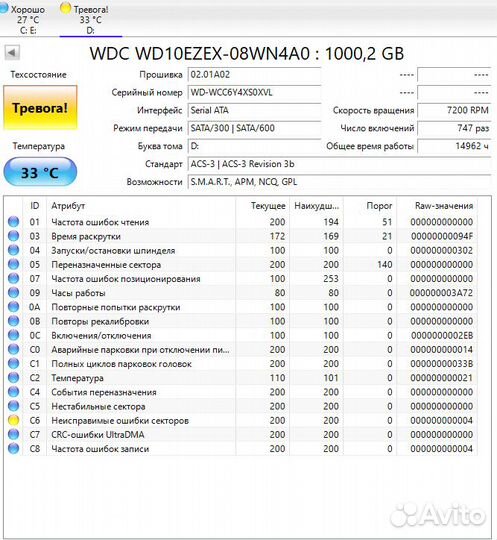497x540 pixels.
Task: Click the Raw-значения column header
Action: [437, 206]
